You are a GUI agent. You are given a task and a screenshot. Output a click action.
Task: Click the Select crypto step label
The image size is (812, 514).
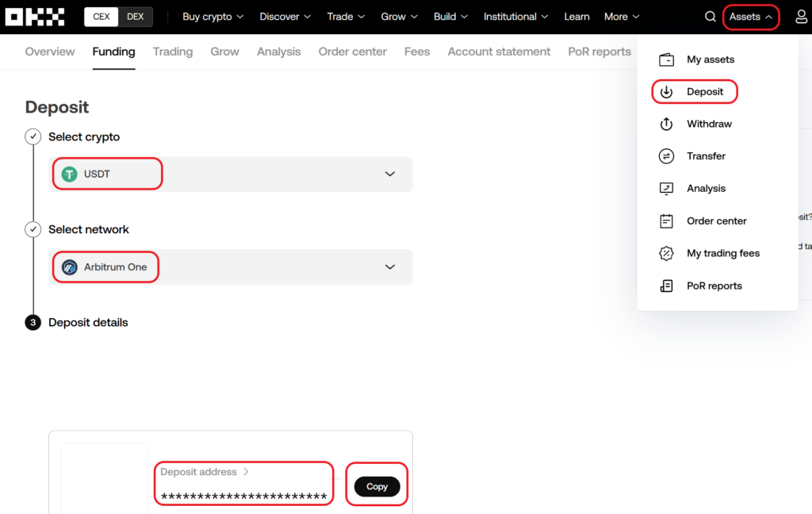point(84,136)
